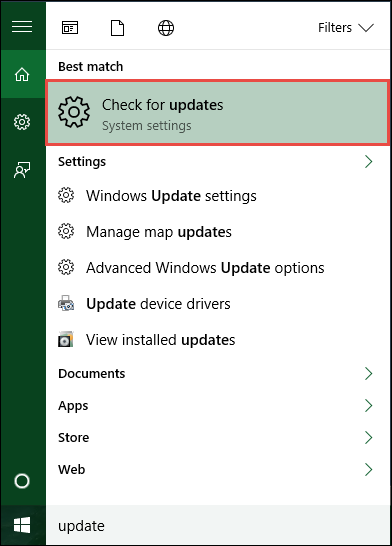Select the Store category header
The height and width of the screenshot is (546, 392).
tap(73, 437)
